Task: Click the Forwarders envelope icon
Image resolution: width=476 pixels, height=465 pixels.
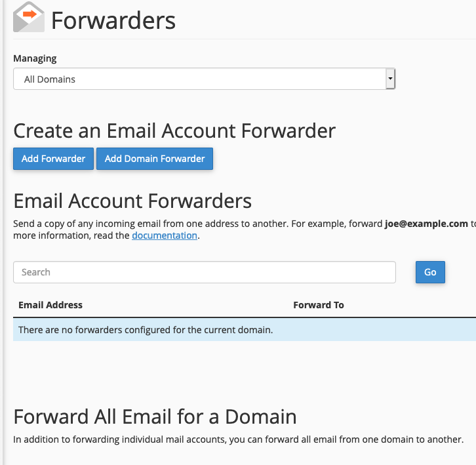Action: click(29, 18)
